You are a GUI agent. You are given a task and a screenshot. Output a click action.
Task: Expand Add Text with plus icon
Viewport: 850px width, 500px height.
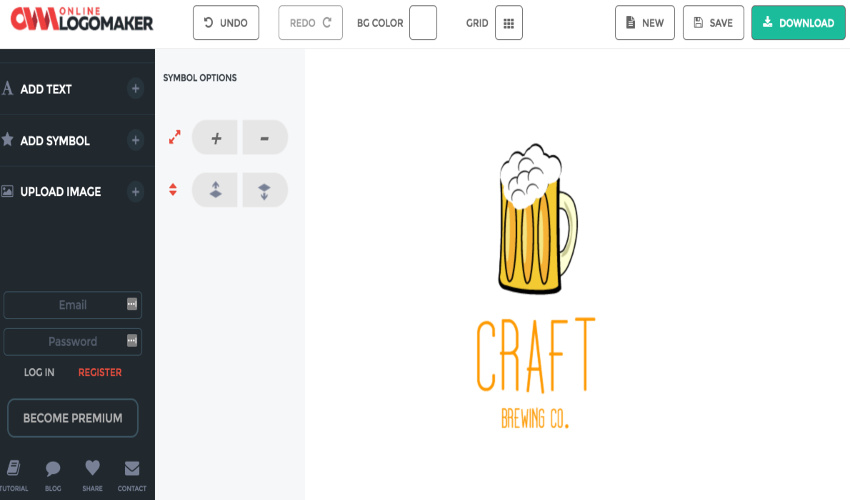click(136, 88)
